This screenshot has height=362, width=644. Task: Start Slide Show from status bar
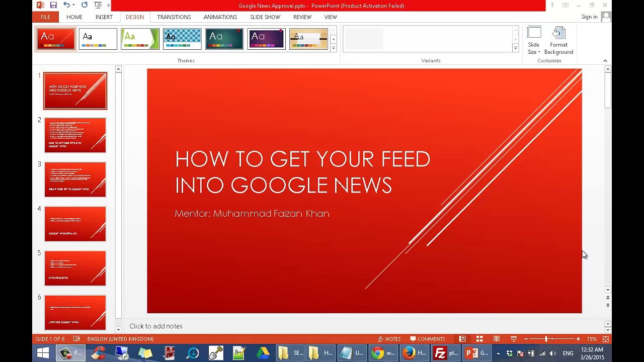(x=514, y=339)
